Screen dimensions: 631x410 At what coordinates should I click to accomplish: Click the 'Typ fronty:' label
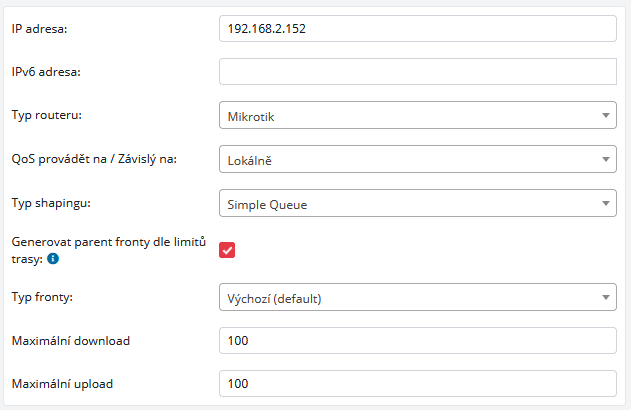(42, 296)
